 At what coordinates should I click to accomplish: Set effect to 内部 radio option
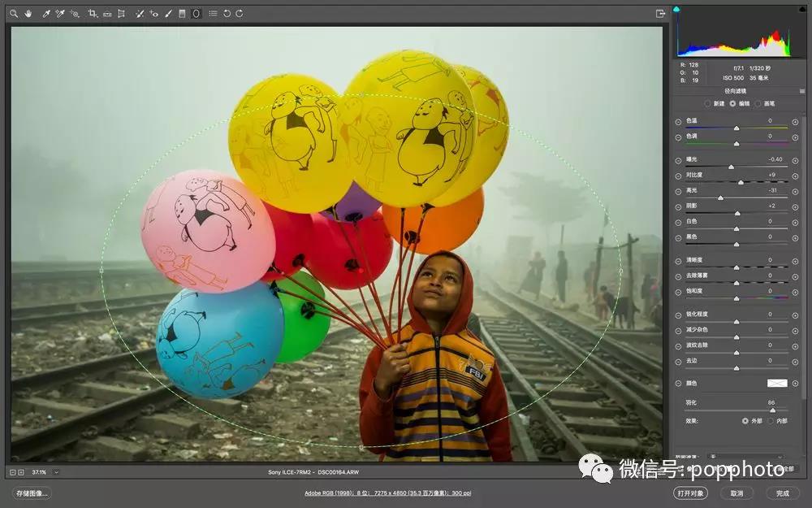pos(771,421)
